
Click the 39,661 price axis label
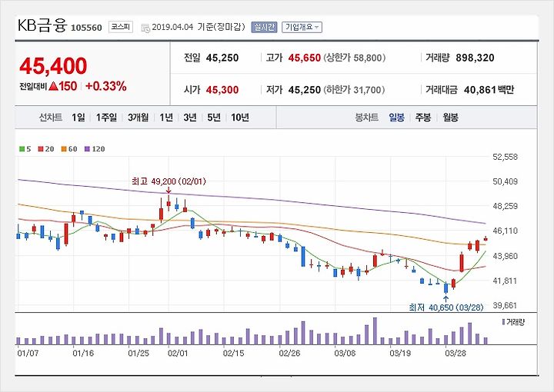(x=505, y=306)
